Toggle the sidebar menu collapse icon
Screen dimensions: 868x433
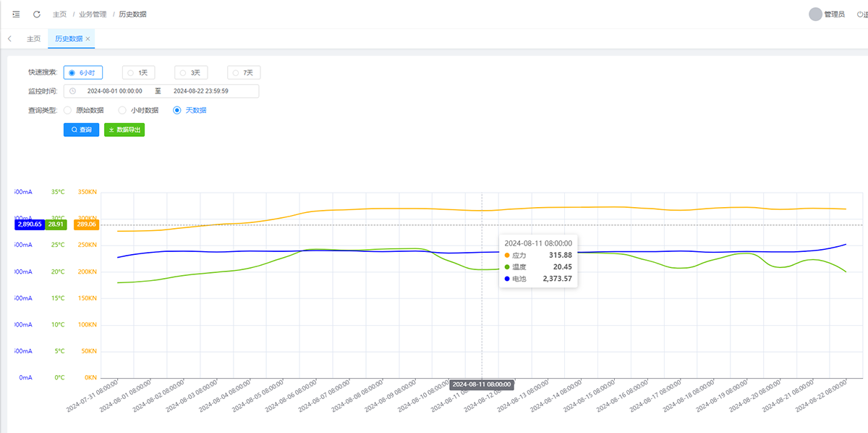click(x=16, y=14)
